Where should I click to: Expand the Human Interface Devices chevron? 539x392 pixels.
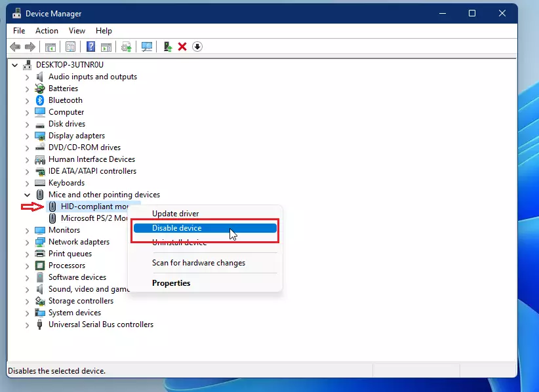(27, 159)
